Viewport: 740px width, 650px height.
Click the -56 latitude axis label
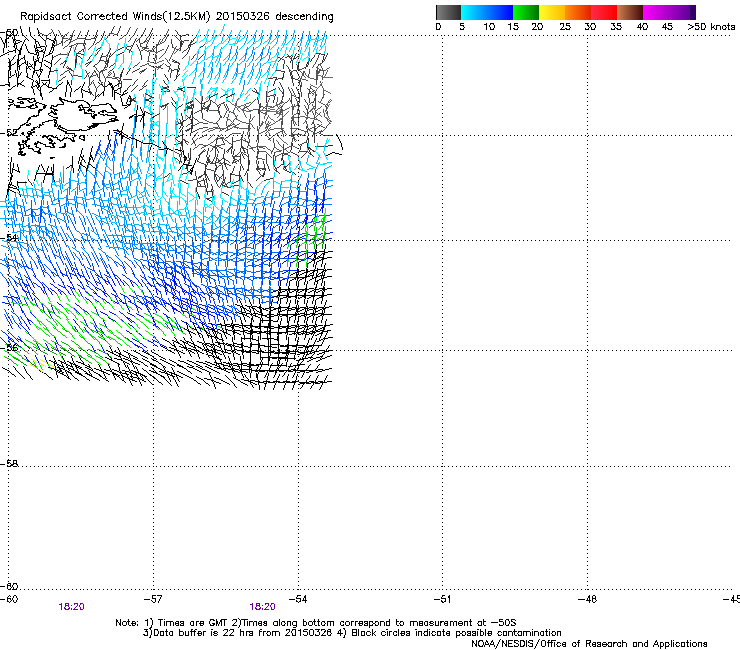click(9, 347)
